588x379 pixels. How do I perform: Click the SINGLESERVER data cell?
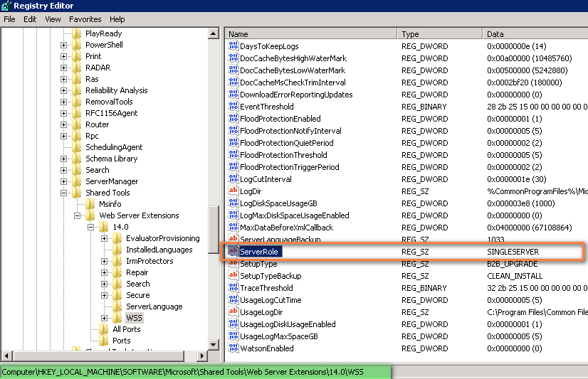(513, 252)
